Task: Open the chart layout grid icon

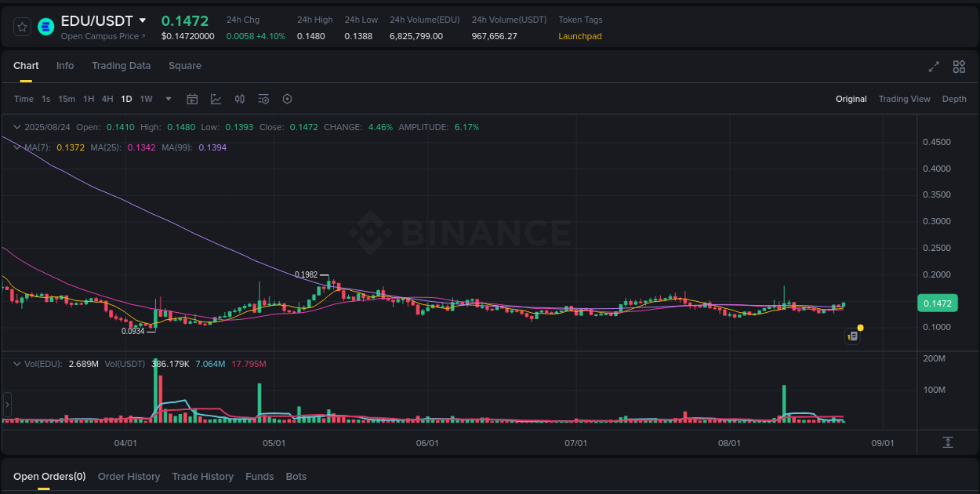Action: (958, 67)
